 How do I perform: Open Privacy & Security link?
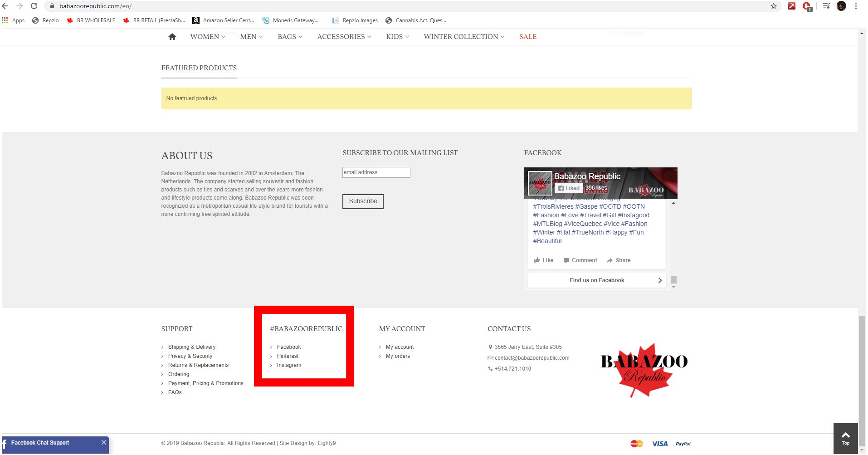[x=190, y=356]
